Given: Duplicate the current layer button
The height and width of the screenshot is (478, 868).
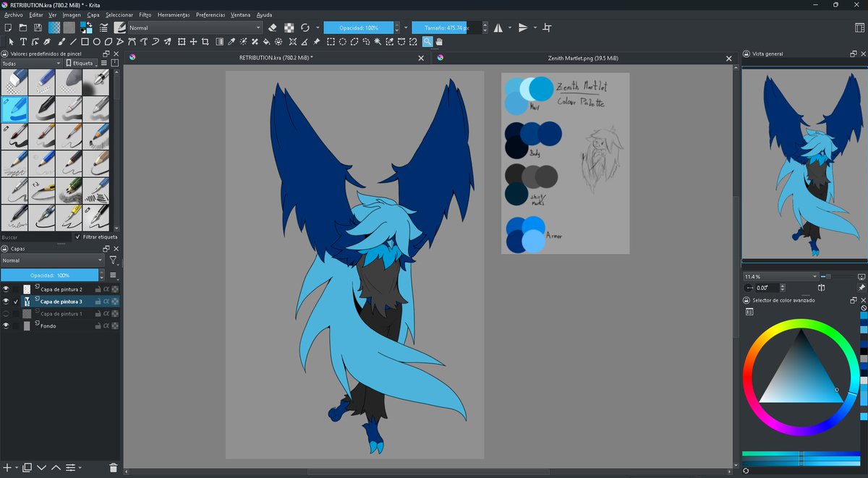Looking at the screenshot, I should click(27, 468).
